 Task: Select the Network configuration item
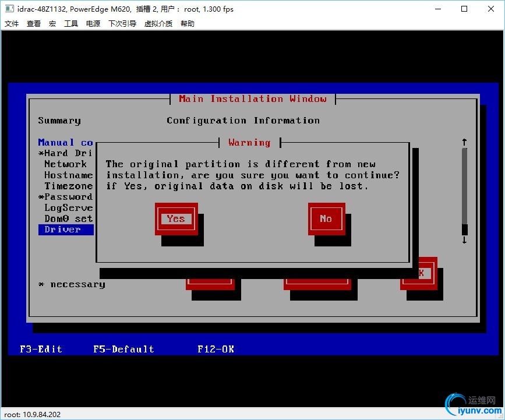(65, 164)
